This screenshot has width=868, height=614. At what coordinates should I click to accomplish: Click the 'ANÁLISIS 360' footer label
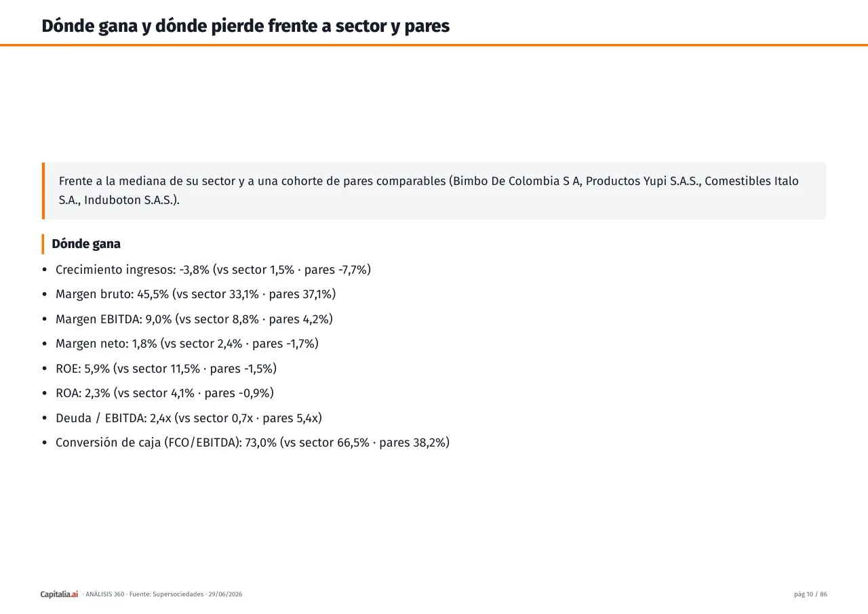[104, 594]
